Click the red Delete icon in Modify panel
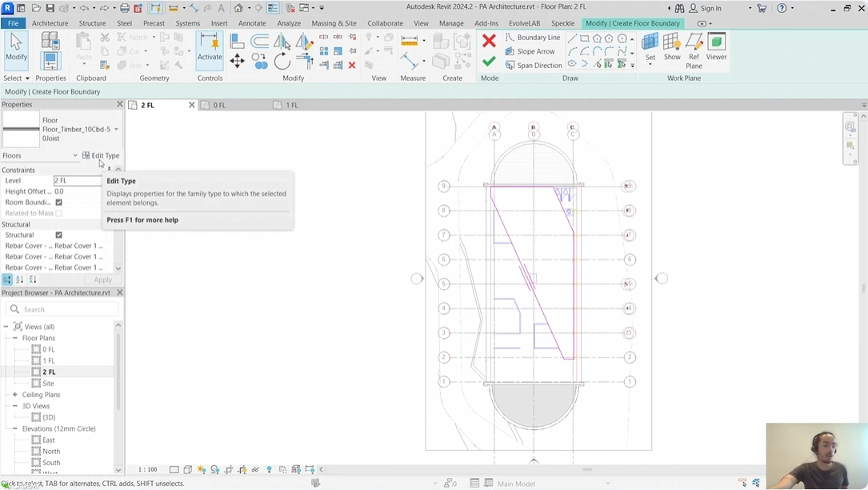 [352, 66]
